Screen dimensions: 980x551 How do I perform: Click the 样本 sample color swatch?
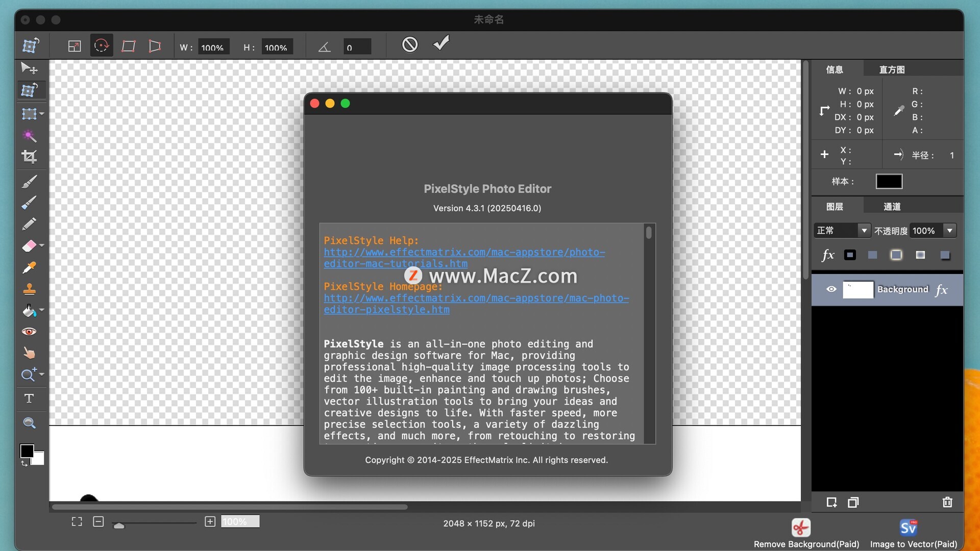coord(889,182)
